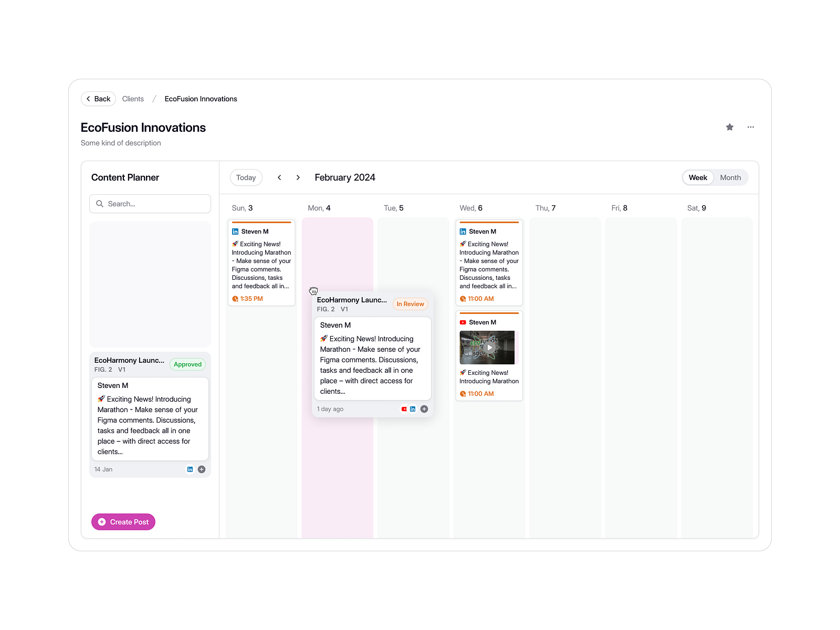
Task: Open the more options ellipsis menu
Action: click(750, 127)
